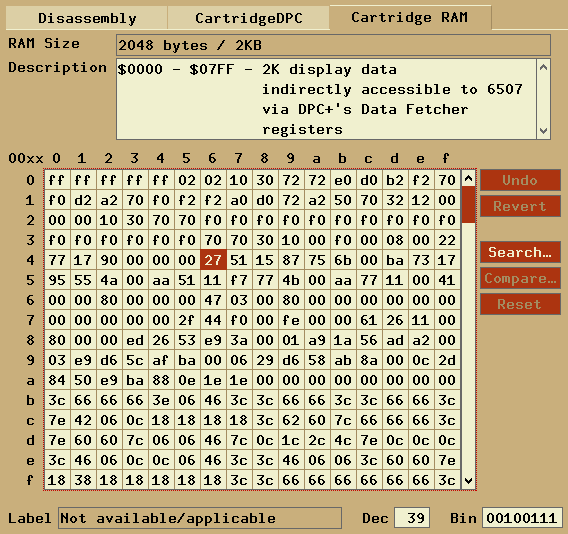Click description box scroll up arrow
Viewport: 568px width, 534px height.
click(x=543, y=67)
